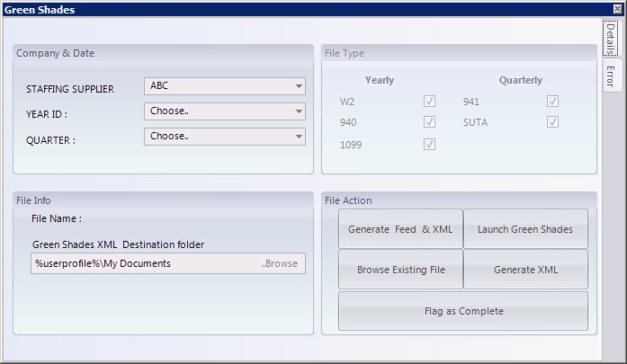This screenshot has height=364, width=627.
Task: Click the QUARTER label
Action: (x=50, y=140)
